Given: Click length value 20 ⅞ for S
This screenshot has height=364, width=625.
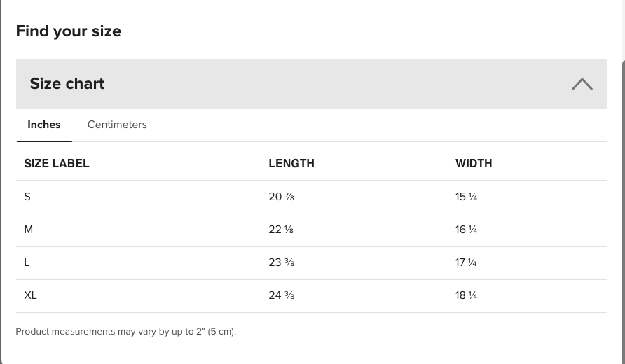Looking at the screenshot, I should pos(282,197).
